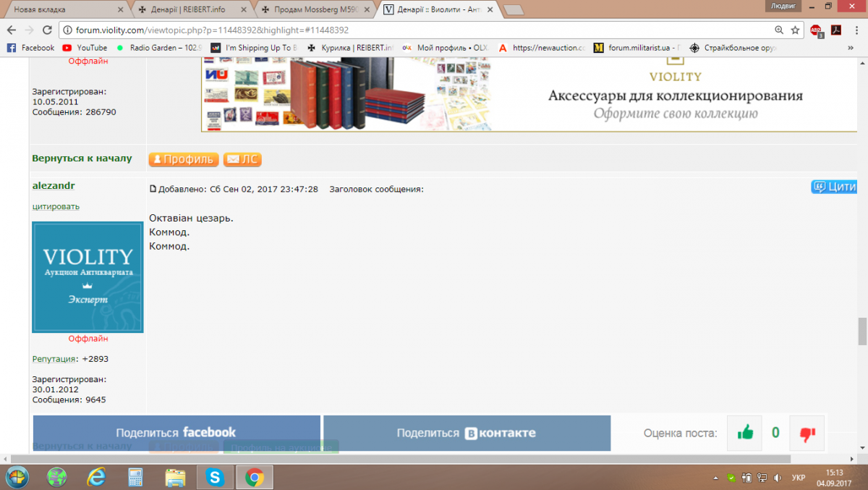The width and height of the screenshot is (868, 490).
Task: Open the forum.militarist.ua bookmark
Action: [x=637, y=48]
